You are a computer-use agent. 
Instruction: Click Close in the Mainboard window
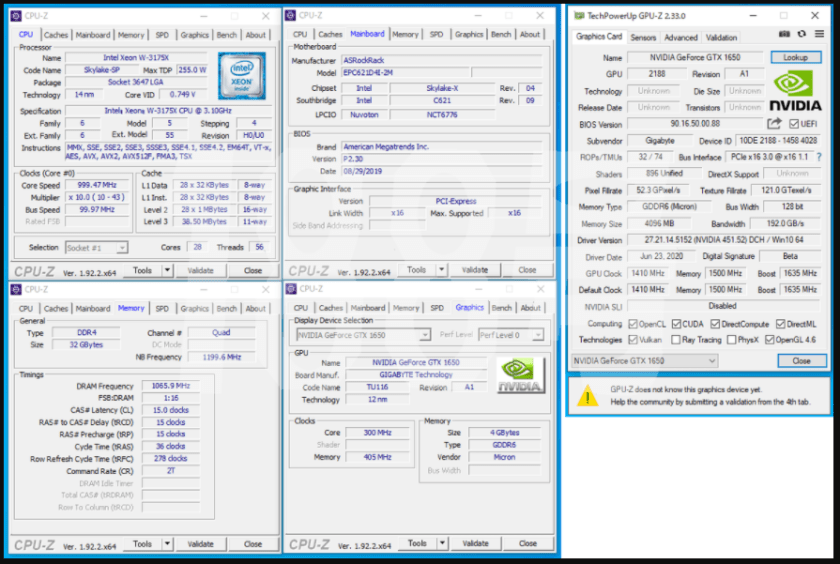pyautogui.click(x=527, y=270)
